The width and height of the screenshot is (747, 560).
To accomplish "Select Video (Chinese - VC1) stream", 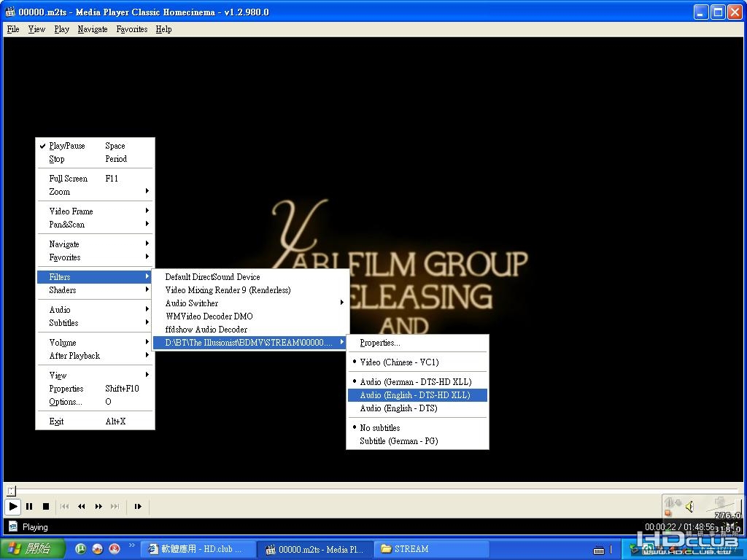I will pos(417,362).
